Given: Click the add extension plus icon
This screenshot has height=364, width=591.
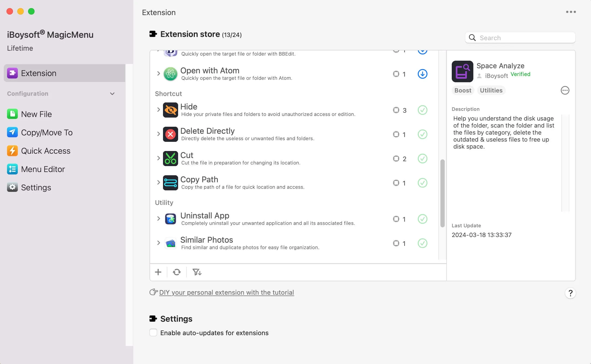Looking at the screenshot, I should coord(158,272).
